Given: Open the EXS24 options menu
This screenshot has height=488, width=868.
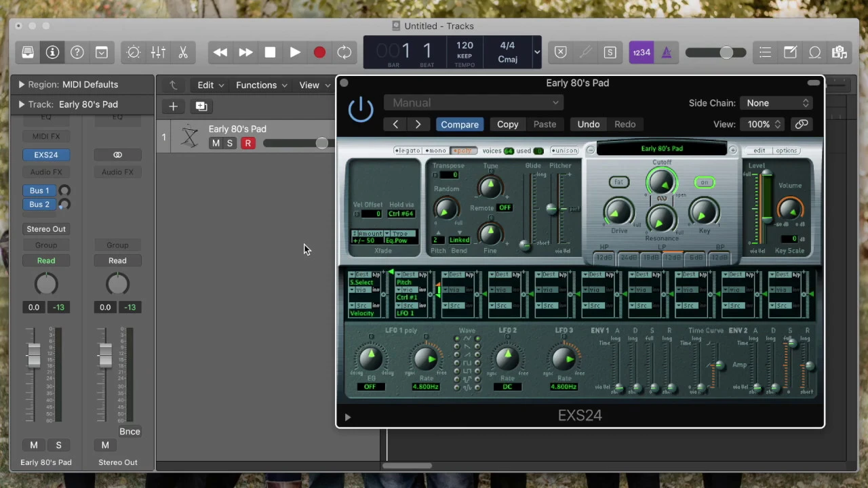Looking at the screenshot, I should (x=786, y=150).
